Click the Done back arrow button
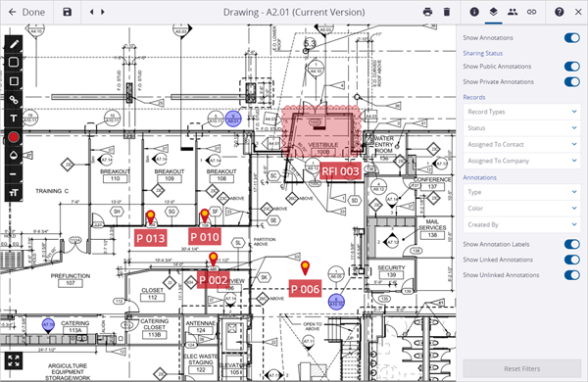The image size is (588, 382). (26, 12)
